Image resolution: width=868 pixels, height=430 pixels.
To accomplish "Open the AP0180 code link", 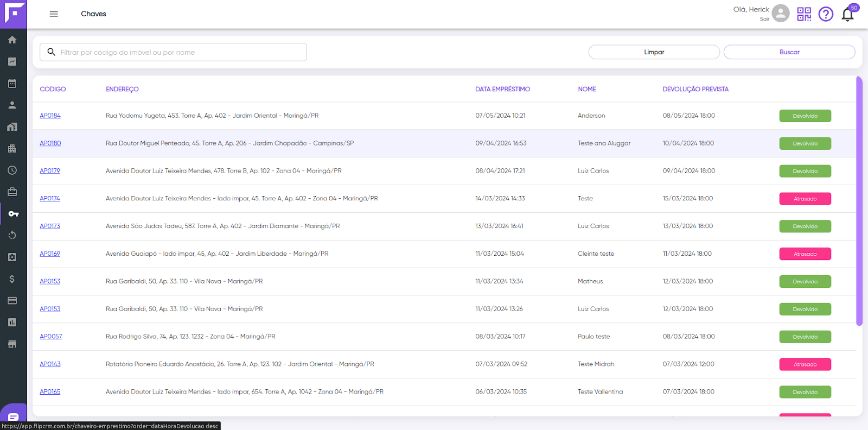I will pyautogui.click(x=50, y=143).
